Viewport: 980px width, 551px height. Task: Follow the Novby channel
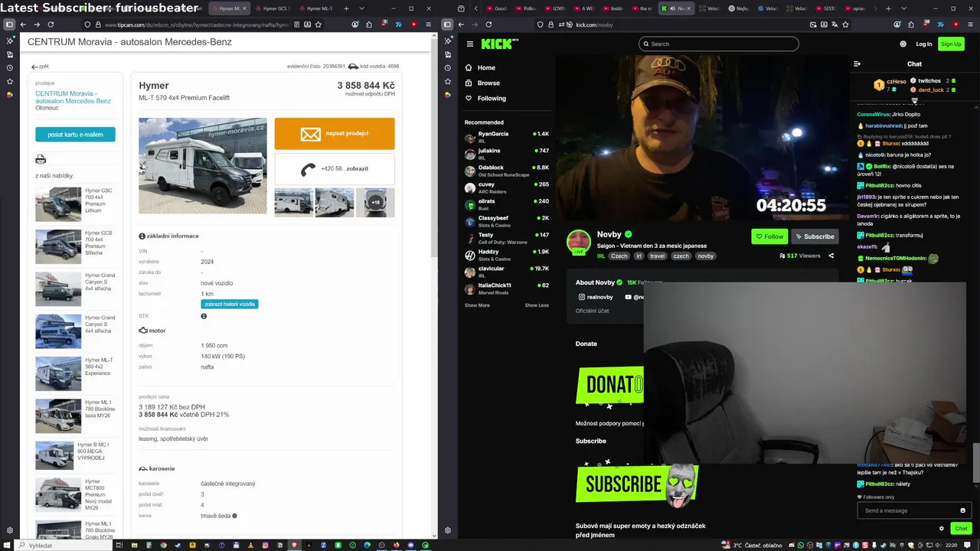[x=769, y=236]
